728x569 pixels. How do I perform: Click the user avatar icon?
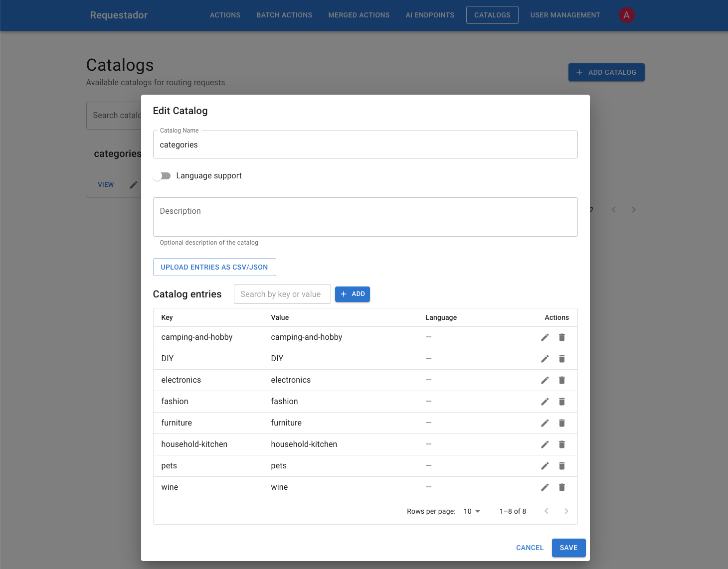[x=626, y=15]
